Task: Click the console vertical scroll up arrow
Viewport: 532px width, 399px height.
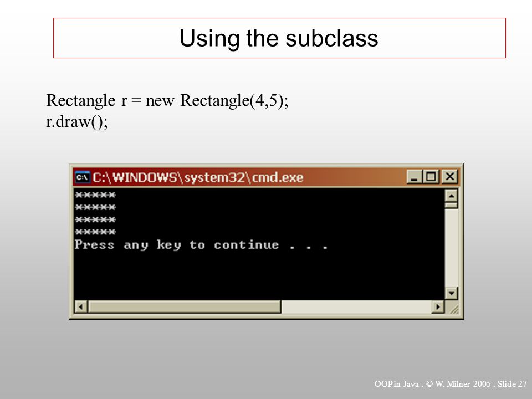Action: click(451, 196)
